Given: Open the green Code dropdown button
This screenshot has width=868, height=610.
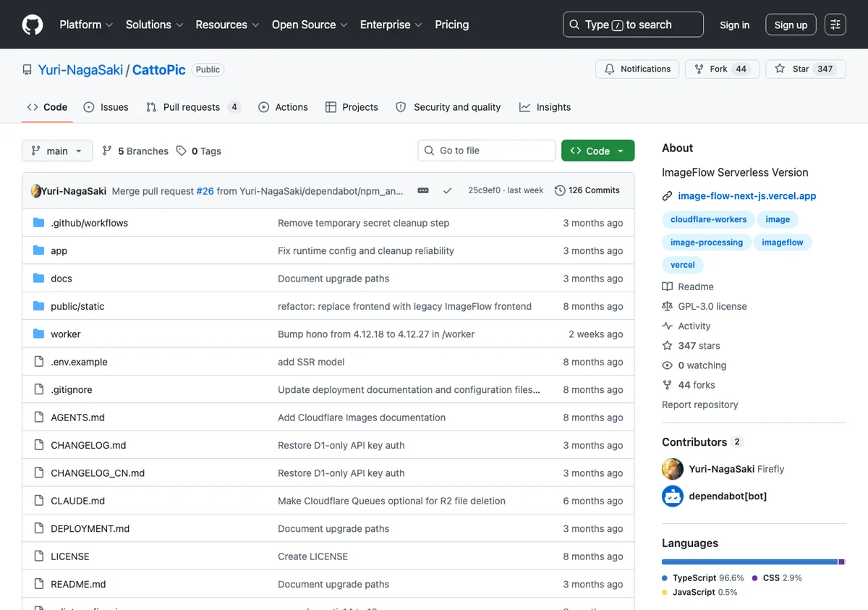Looking at the screenshot, I should click(598, 151).
